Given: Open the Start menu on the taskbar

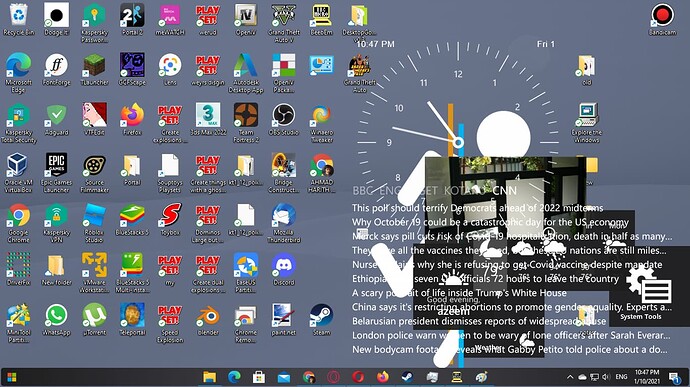Looking at the screenshot, I should click(x=12, y=377).
